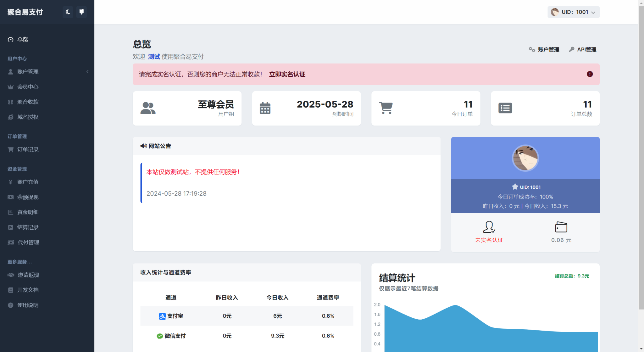
Task: Click the 未实名认证 red status link
Action: pyautogui.click(x=489, y=240)
